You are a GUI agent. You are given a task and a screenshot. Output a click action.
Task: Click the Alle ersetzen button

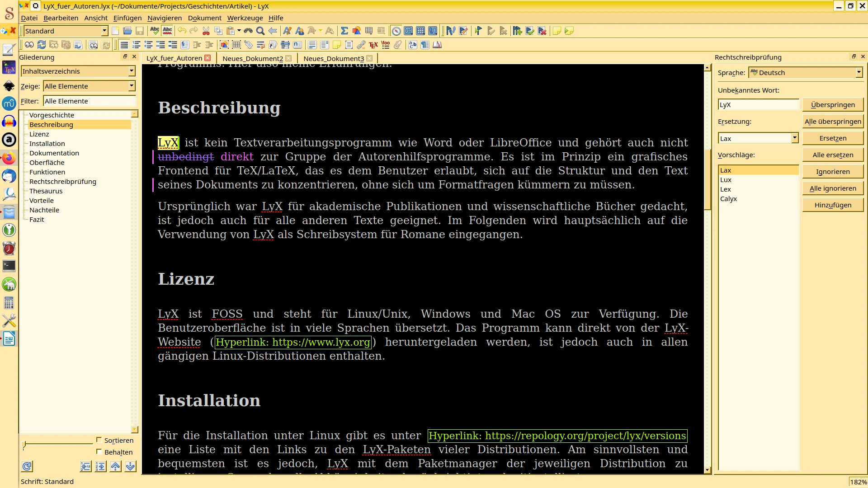click(833, 155)
